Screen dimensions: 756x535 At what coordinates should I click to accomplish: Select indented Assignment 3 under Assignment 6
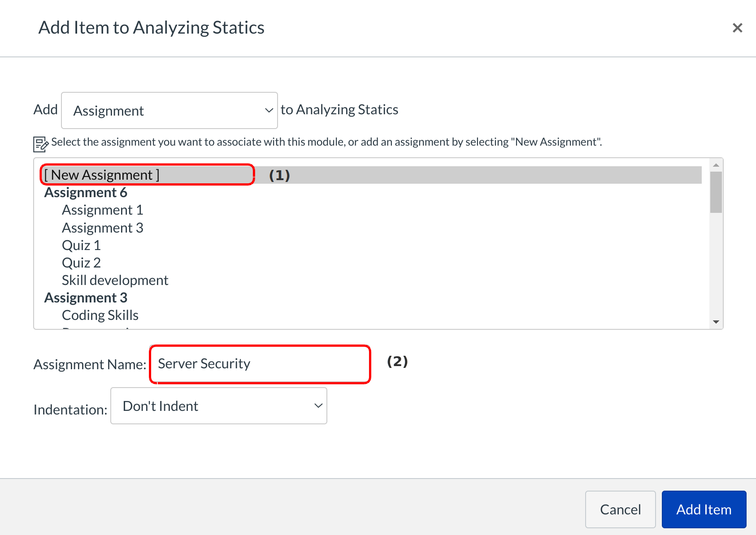pos(102,228)
